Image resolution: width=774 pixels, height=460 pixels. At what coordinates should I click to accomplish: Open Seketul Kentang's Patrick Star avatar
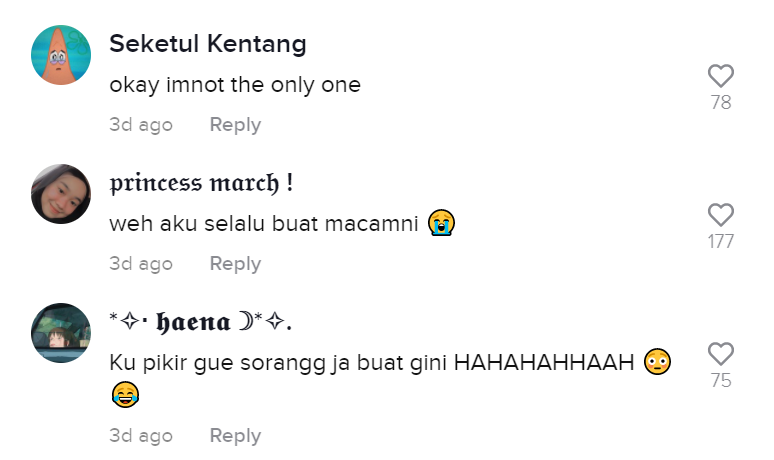pyautogui.click(x=61, y=55)
